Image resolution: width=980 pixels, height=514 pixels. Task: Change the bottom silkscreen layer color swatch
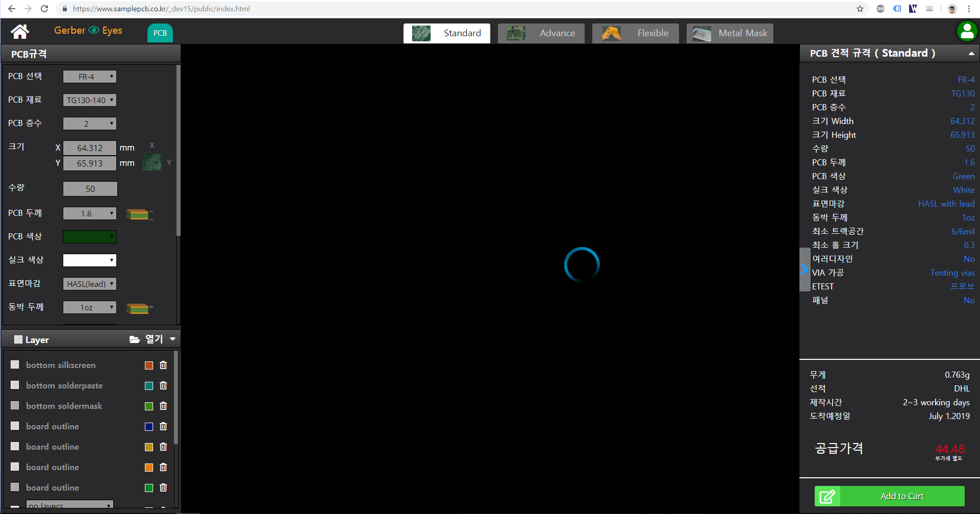pos(149,365)
